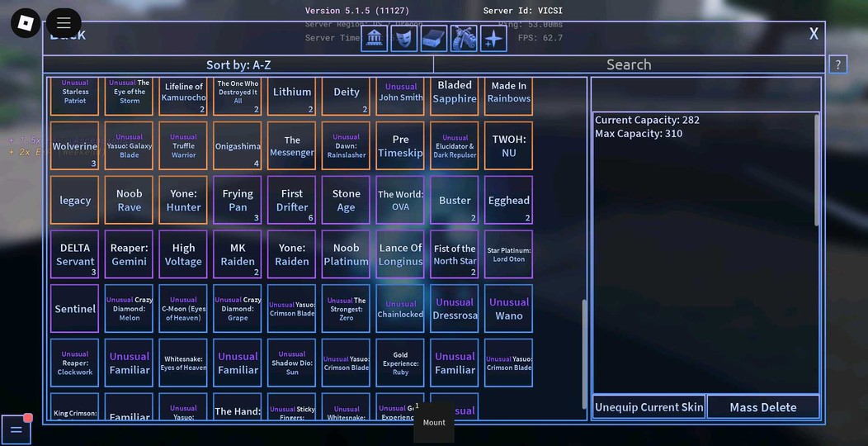Click the theater mask icon
The height and width of the screenshot is (446, 868).
click(404, 39)
